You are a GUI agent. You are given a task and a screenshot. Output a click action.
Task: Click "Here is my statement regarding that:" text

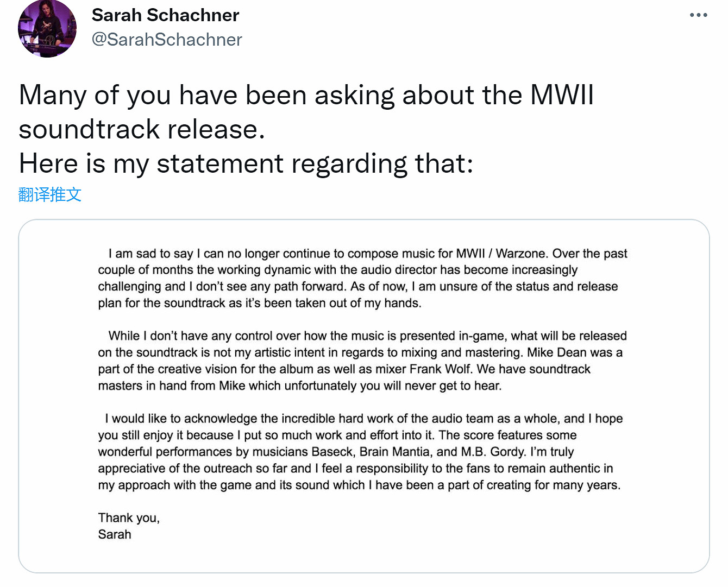click(x=246, y=163)
